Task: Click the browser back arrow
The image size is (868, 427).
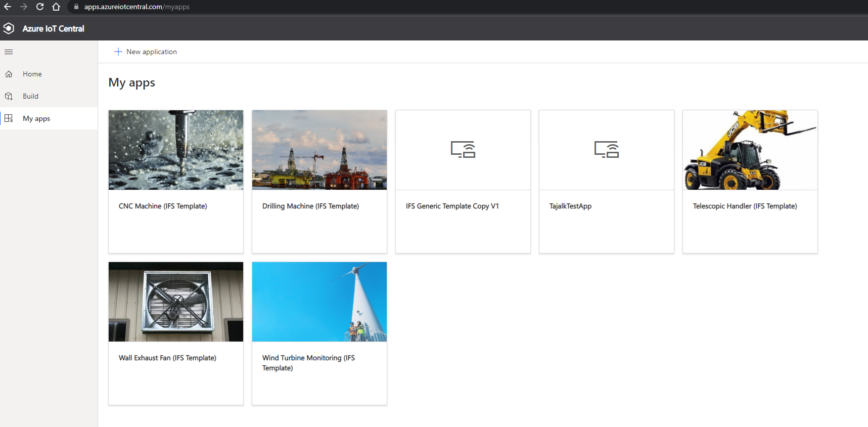Action: coord(8,7)
